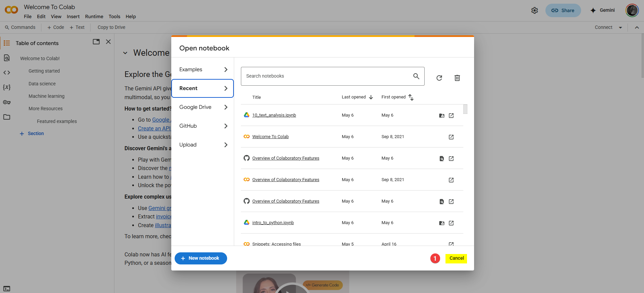This screenshot has width=644, height=293.
Task: Go to Getting started in contents
Action: [44, 71]
